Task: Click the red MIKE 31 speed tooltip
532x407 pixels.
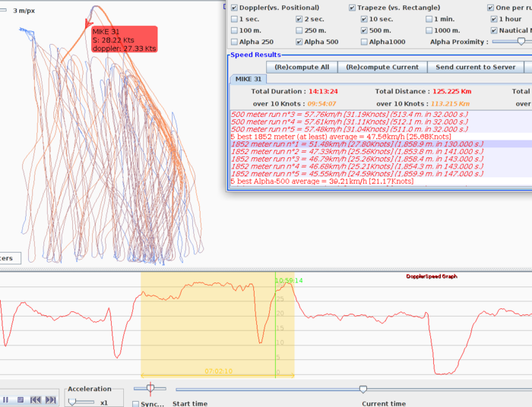Action: point(125,39)
